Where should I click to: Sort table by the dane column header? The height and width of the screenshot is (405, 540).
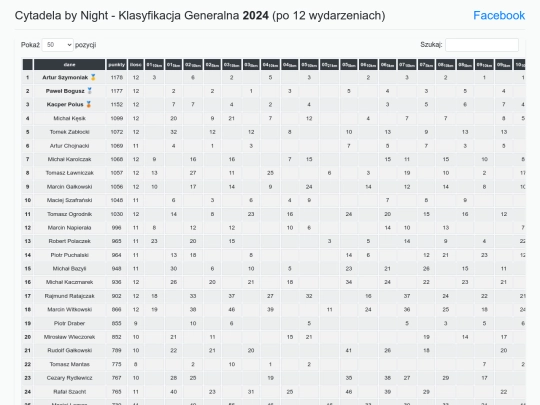[70, 65]
